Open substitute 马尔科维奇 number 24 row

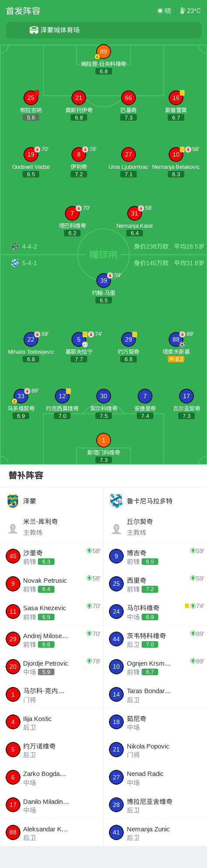pos(155,612)
